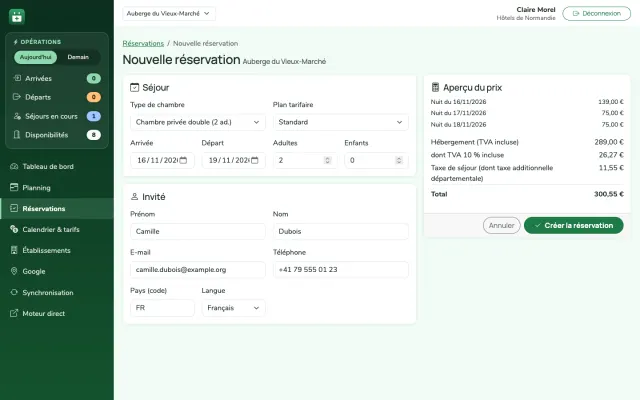Select the Aujourd'hui toggle
This screenshot has width=640, height=400.
(x=36, y=57)
